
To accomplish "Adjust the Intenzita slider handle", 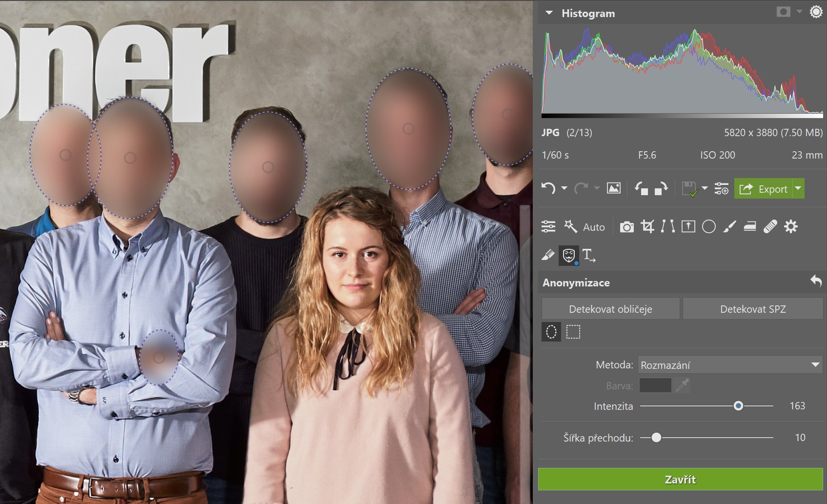I will pyautogui.click(x=738, y=406).
